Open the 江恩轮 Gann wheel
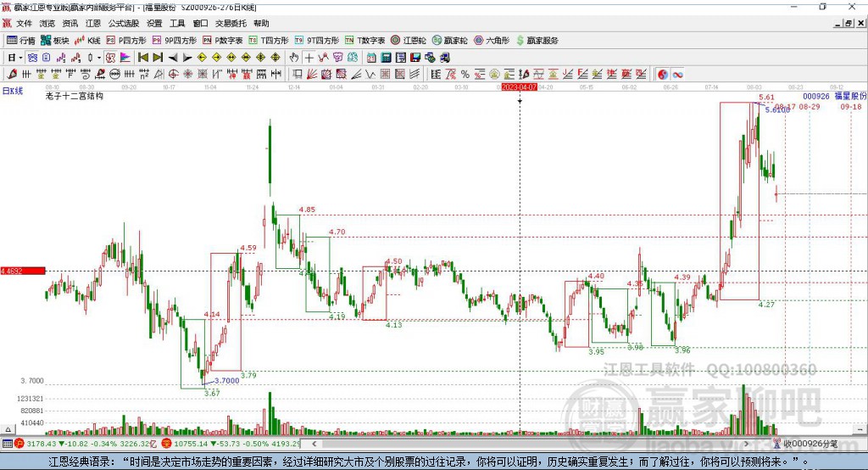 [409, 41]
